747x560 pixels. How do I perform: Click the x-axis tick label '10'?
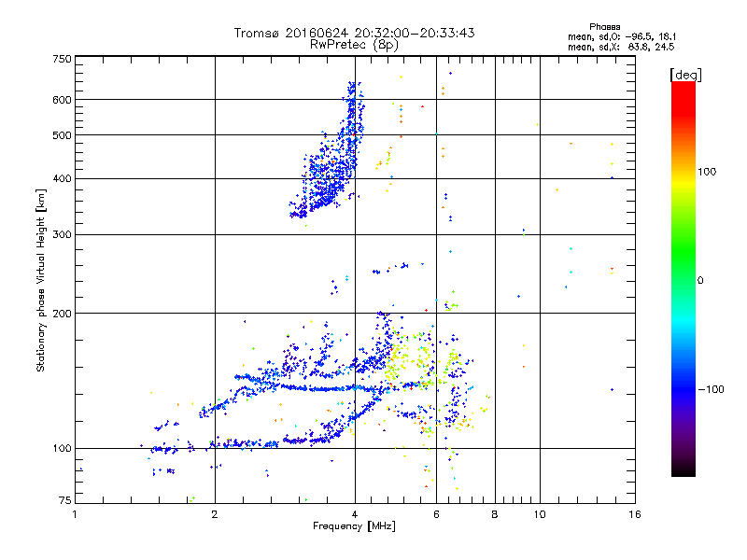pos(540,514)
